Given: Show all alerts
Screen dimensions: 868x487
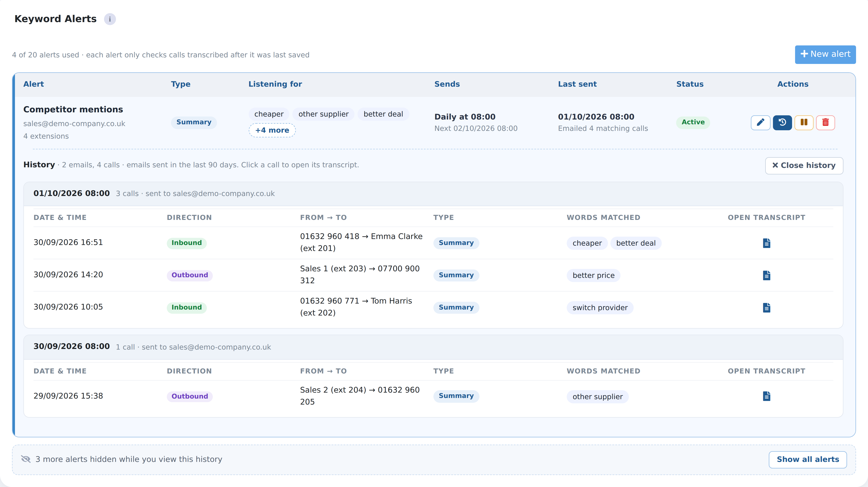Looking at the screenshot, I should (808, 459).
